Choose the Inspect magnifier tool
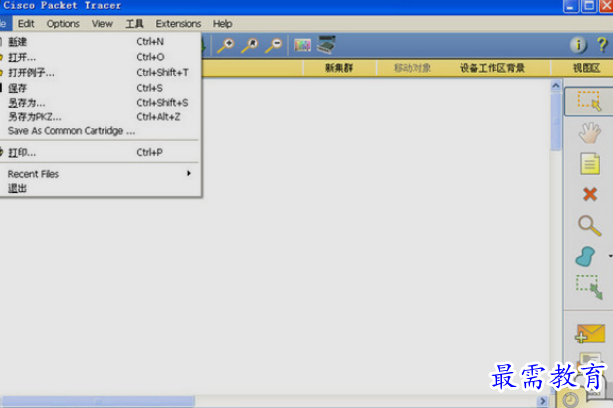 pos(589,225)
